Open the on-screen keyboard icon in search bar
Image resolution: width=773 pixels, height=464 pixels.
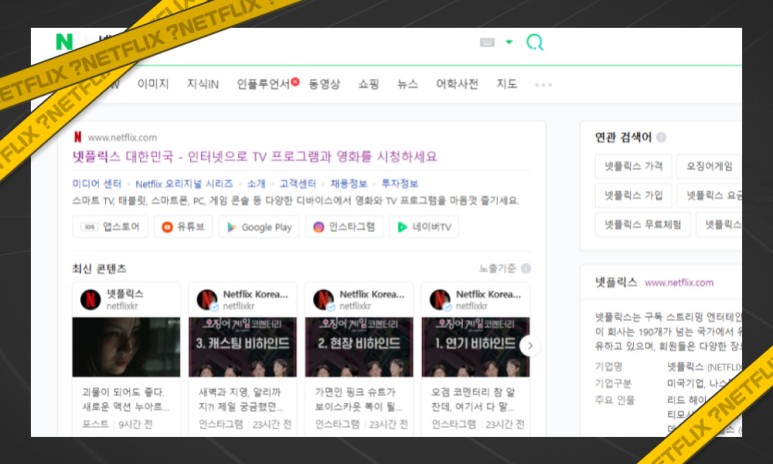pos(487,42)
